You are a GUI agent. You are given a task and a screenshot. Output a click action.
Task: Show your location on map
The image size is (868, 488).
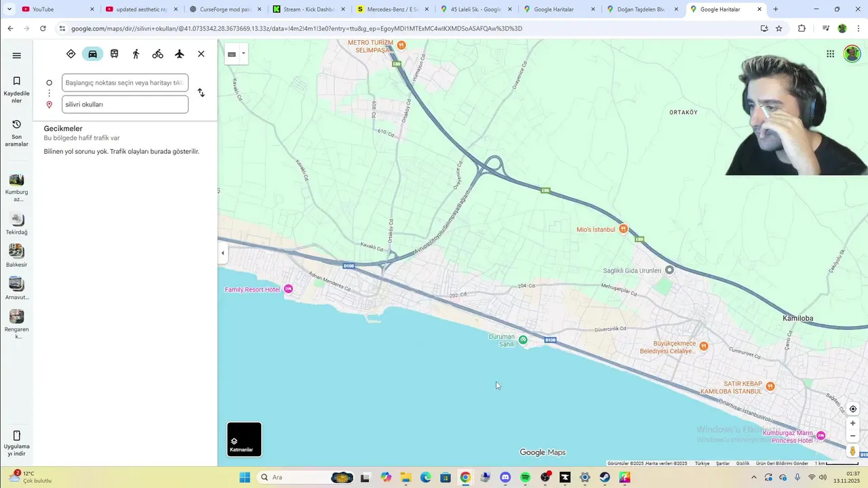click(853, 409)
